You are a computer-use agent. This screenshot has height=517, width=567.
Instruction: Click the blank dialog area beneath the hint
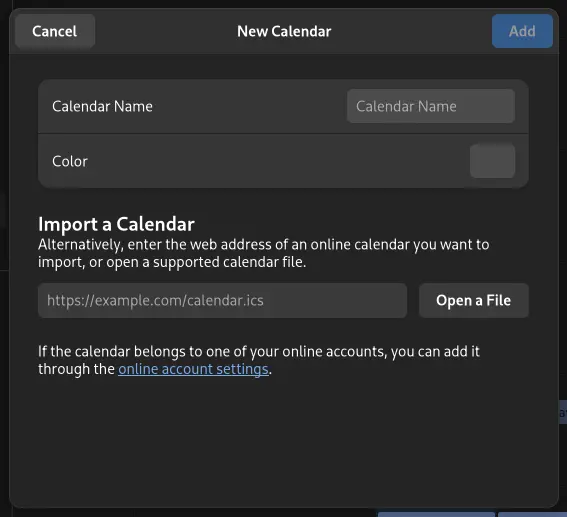pyautogui.click(x=284, y=441)
